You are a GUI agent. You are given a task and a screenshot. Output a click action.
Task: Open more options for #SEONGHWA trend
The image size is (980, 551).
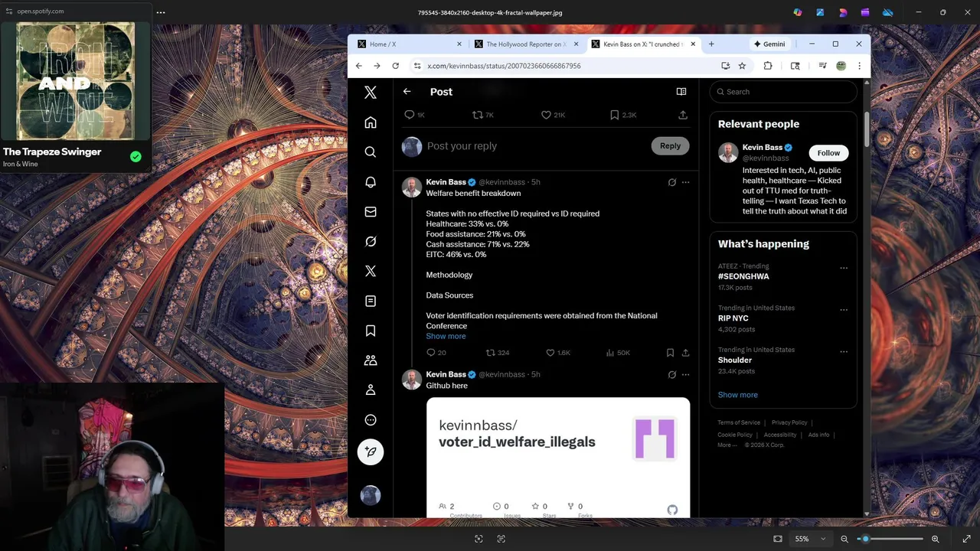point(844,268)
